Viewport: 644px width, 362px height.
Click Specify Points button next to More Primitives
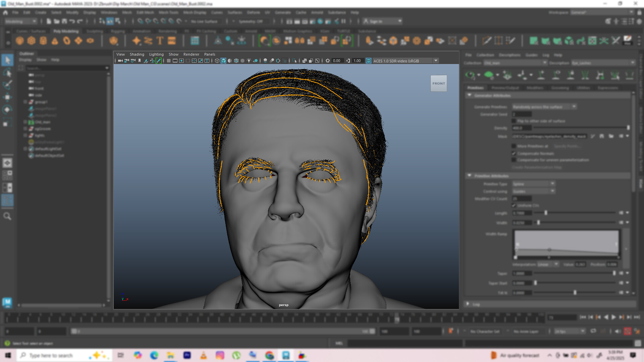click(x=567, y=146)
